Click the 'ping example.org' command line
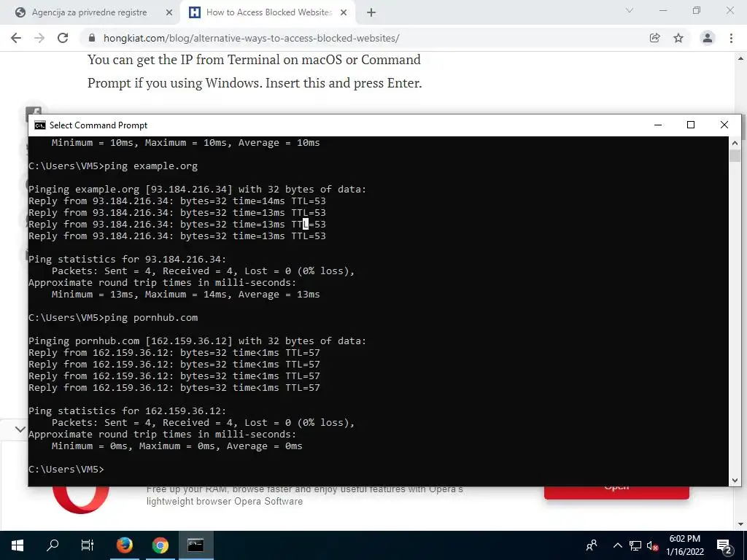Image resolution: width=747 pixels, height=560 pixels. 113,166
